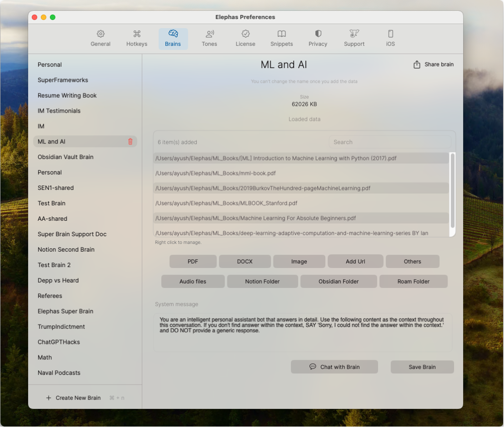Click the Search field in loaded data

[389, 142]
